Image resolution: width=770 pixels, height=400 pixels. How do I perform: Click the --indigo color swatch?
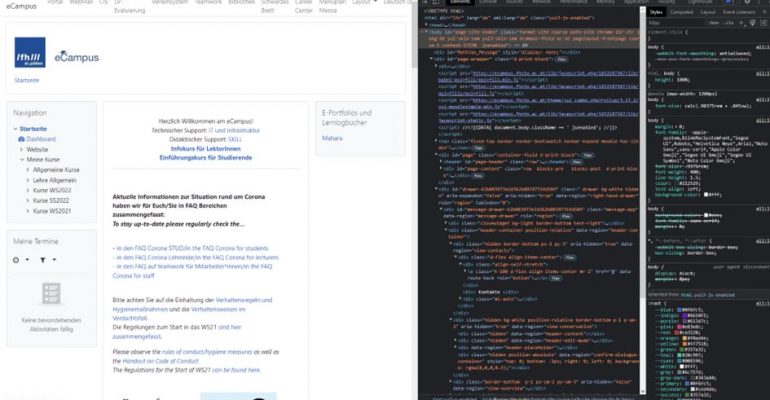(x=684, y=316)
